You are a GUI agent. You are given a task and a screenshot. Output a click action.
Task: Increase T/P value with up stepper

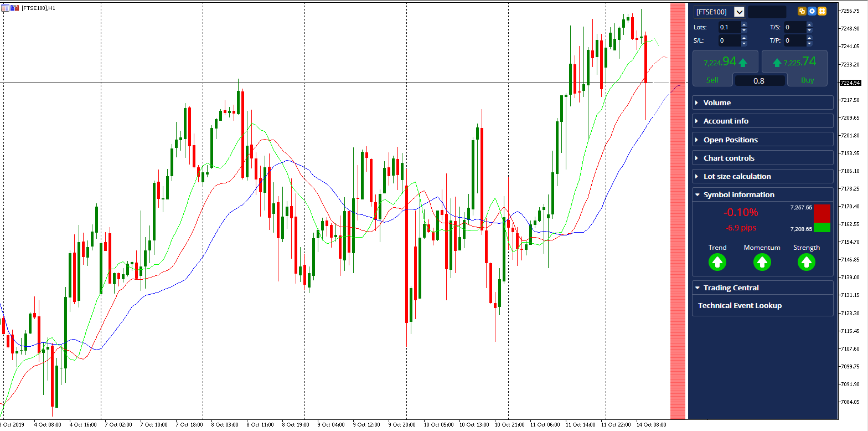[809, 38]
